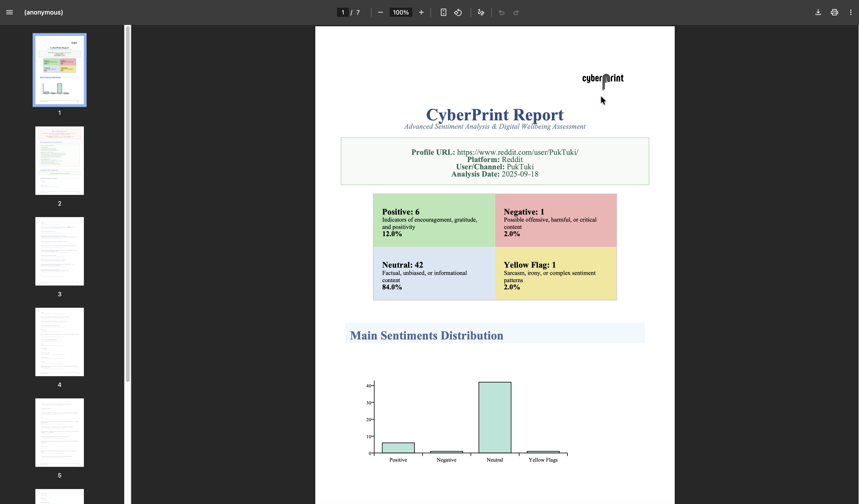Toggle the sidebar with the hamburger menu icon

pyautogui.click(x=10, y=12)
